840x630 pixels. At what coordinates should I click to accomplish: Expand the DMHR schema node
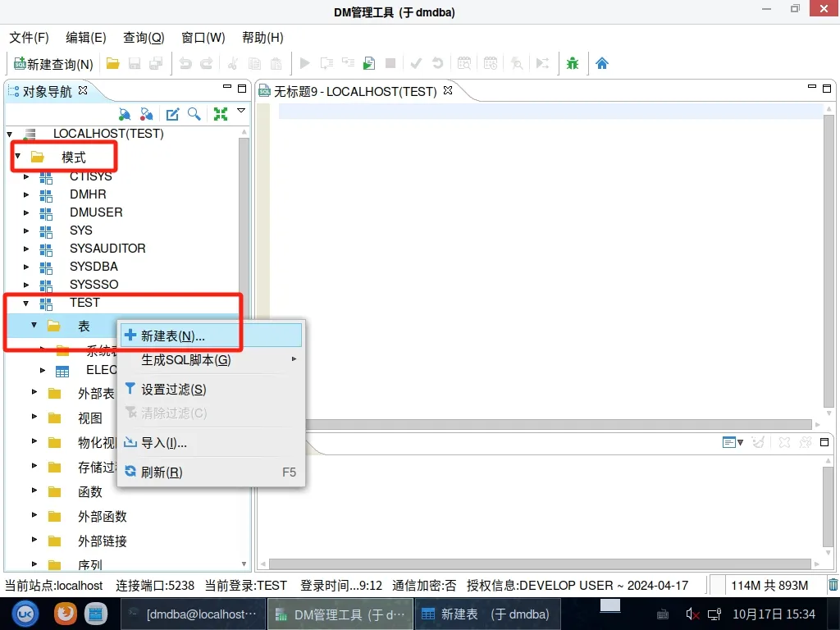pos(26,194)
